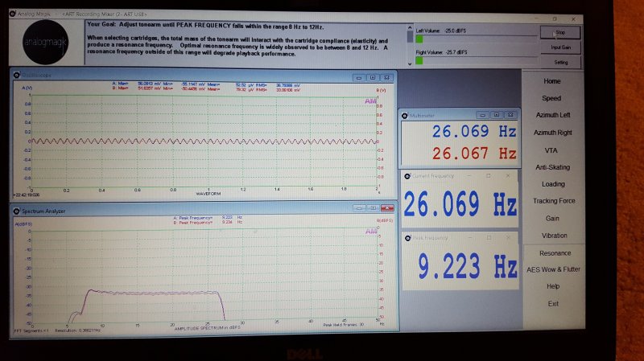Viewport: 644px width, 361px height.
Task: Click the AM watermark in Oscilloscope plot
Action: pos(370,101)
